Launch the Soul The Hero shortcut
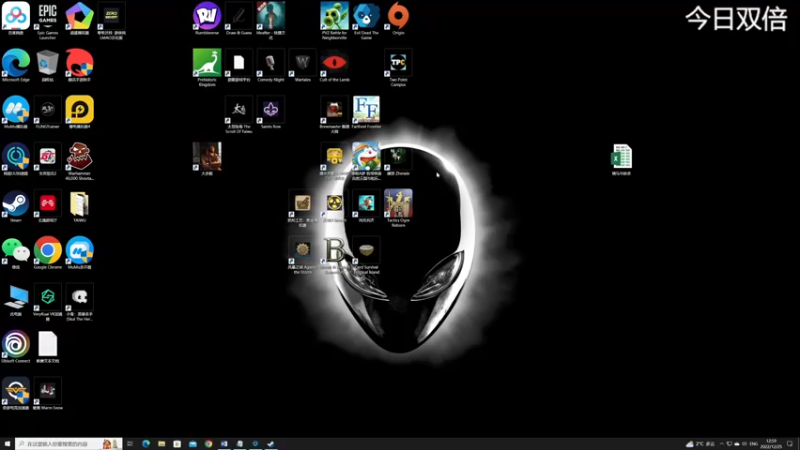This screenshot has height=450, width=800. (x=80, y=302)
